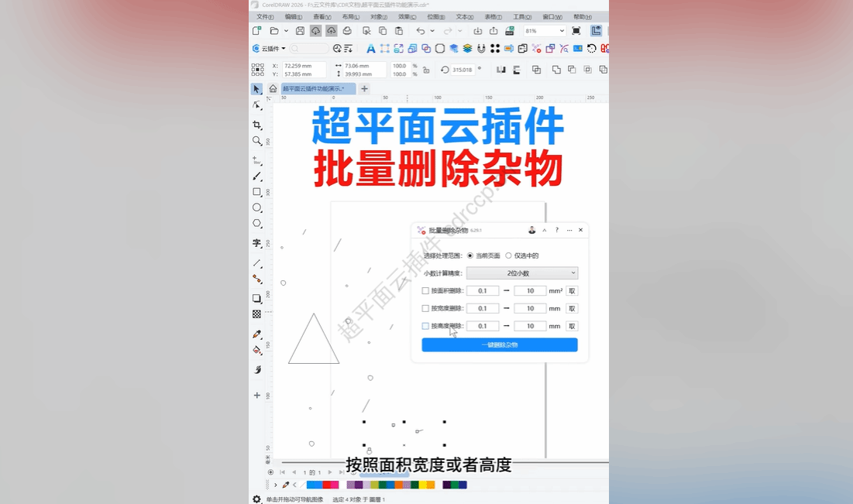The width and height of the screenshot is (853, 504).
Task: Select the 当前页面 radio button
Action: [470, 255]
